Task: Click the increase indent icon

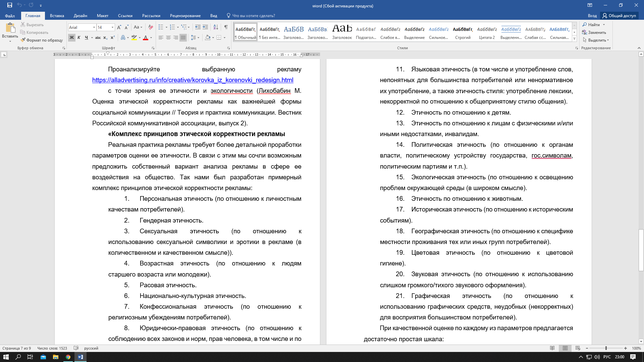Action: 205,27
